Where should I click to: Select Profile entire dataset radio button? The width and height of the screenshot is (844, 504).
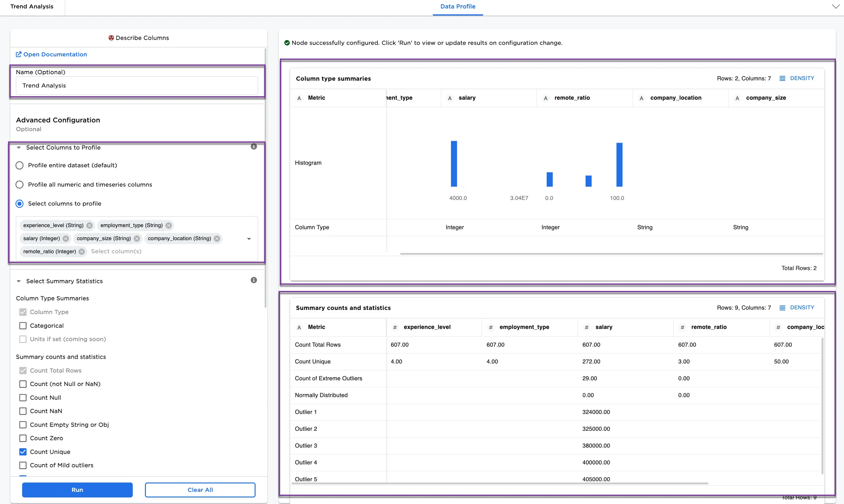click(x=19, y=165)
